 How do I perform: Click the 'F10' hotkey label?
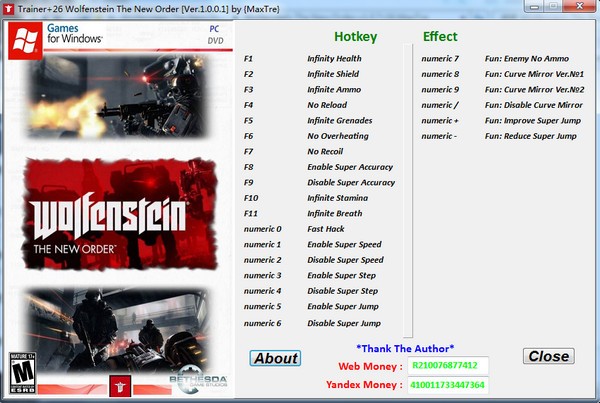[x=251, y=198]
